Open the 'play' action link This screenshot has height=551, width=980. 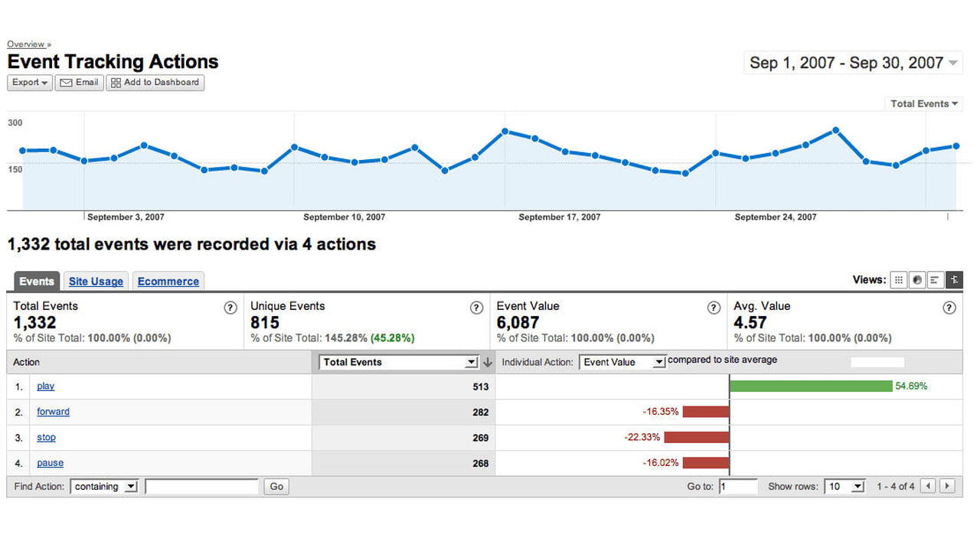point(46,386)
